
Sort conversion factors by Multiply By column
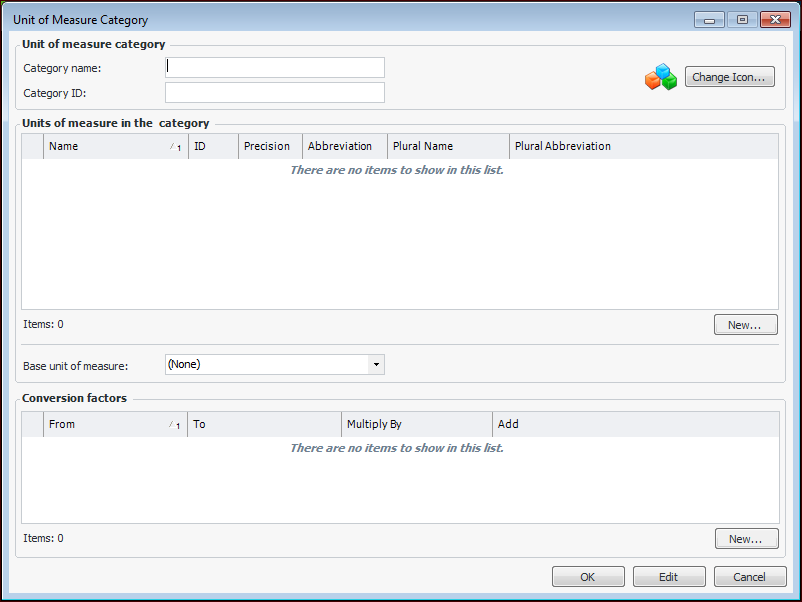tap(417, 425)
